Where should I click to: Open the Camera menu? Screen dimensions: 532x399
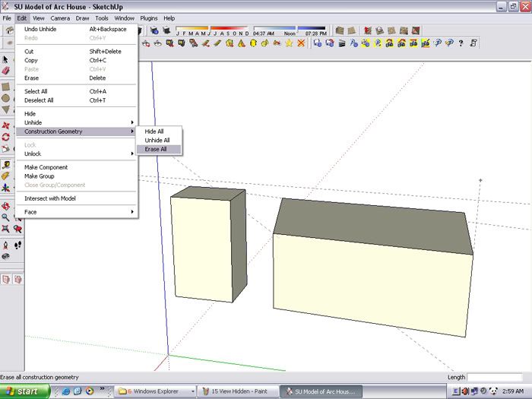click(x=60, y=18)
